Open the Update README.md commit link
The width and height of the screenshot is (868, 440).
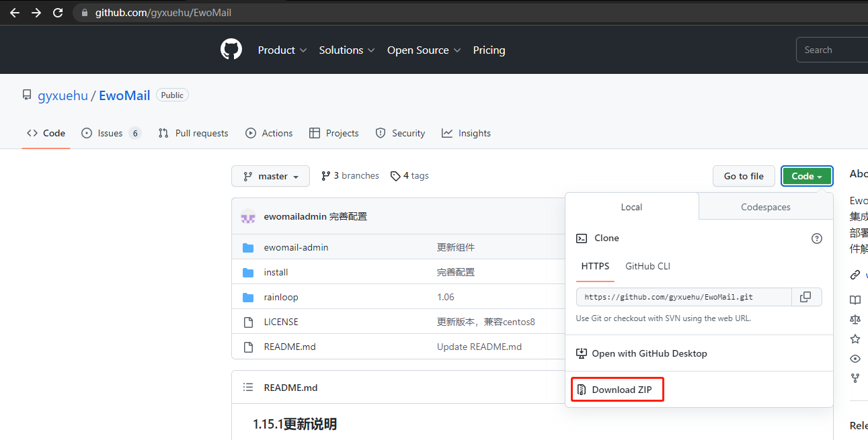479,347
